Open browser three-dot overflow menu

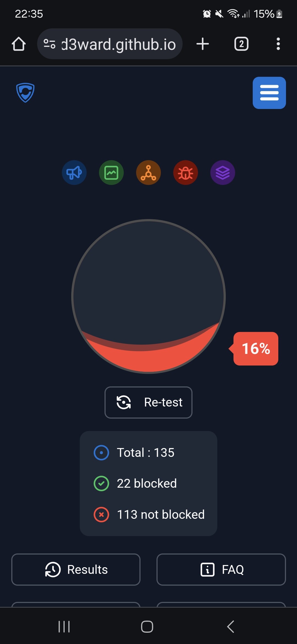tap(278, 44)
